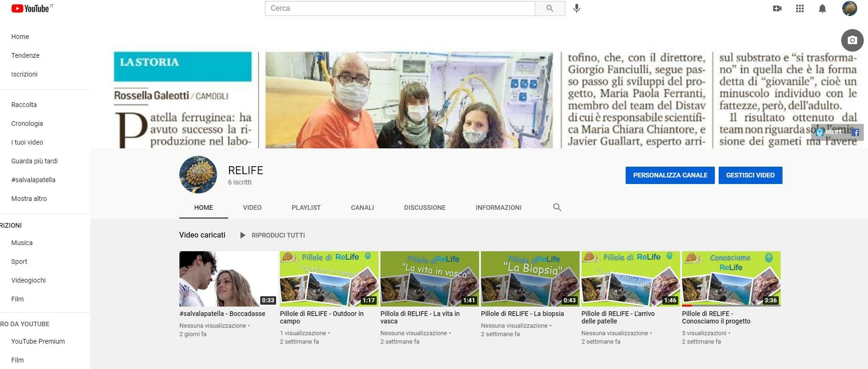Open Tendenze in the sidebar

[x=25, y=55]
